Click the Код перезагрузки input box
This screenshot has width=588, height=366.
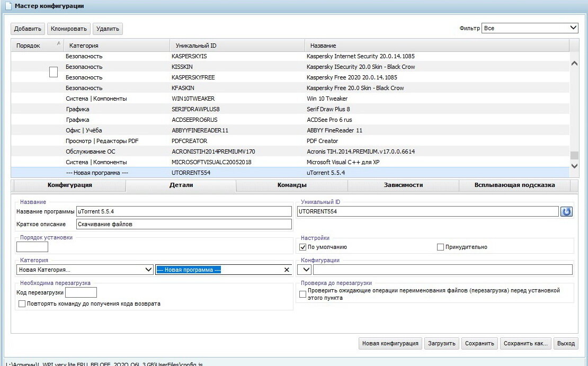[x=81, y=292]
